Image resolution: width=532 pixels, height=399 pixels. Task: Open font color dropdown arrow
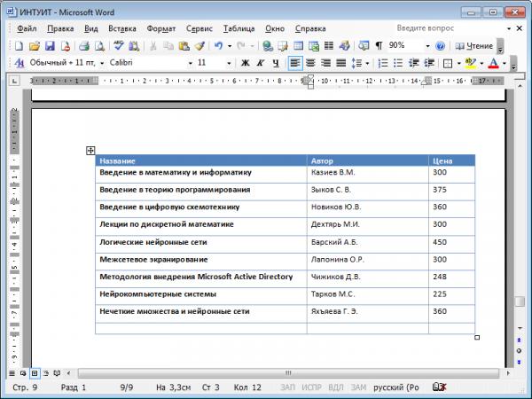505,64
